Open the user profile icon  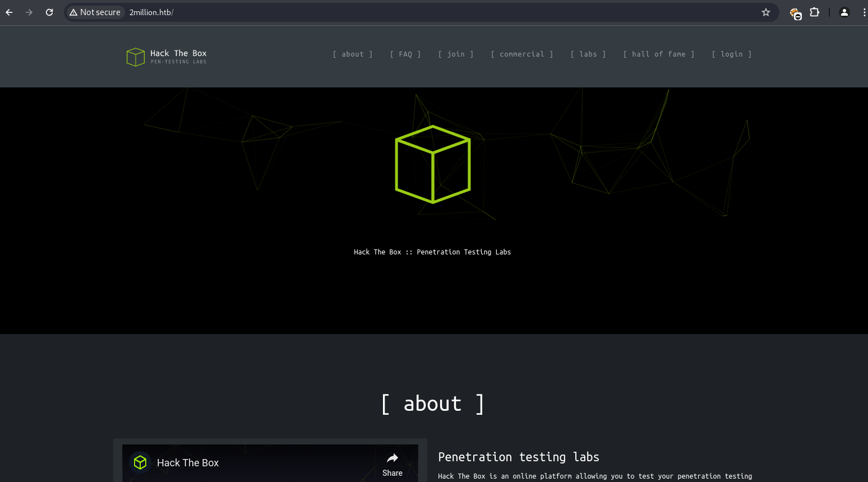(844, 12)
